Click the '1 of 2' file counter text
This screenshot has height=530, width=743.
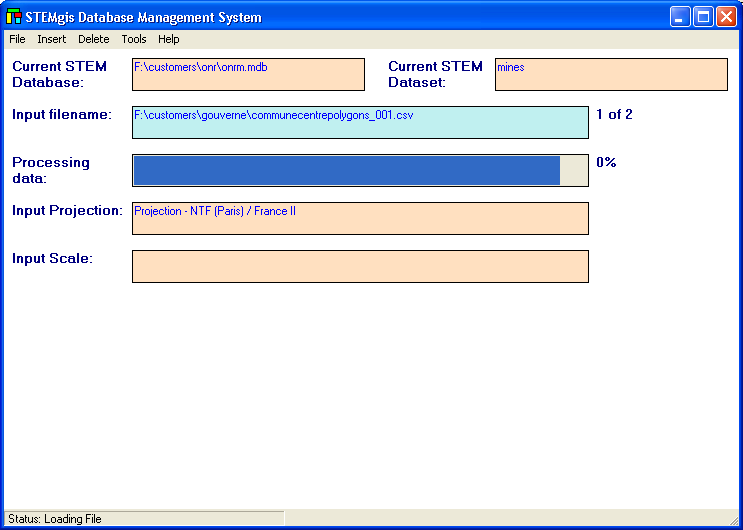614,115
